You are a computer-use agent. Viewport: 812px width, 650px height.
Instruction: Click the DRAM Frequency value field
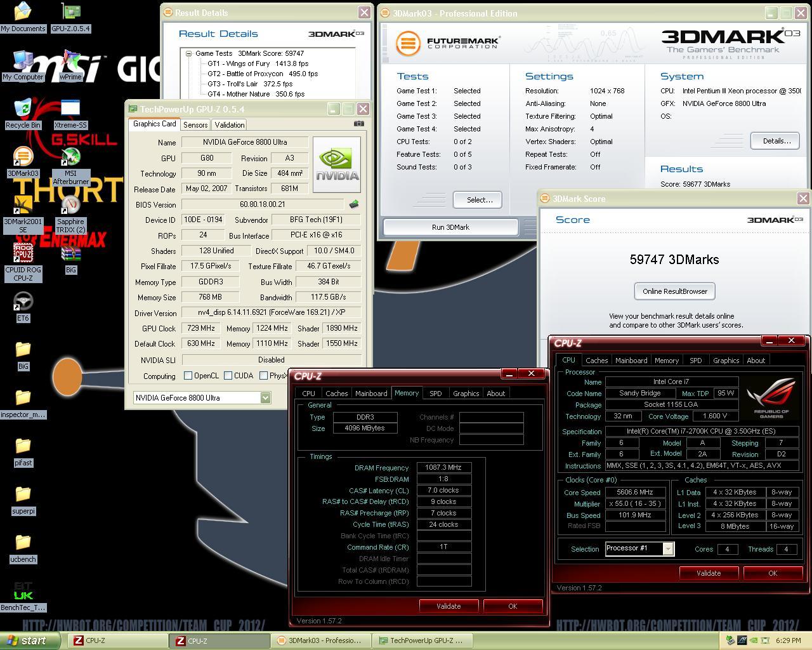pos(443,467)
